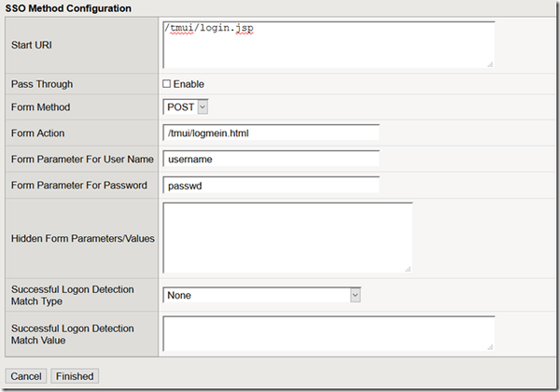
Task: Click the username parameter input field
Action: click(x=271, y=160)
